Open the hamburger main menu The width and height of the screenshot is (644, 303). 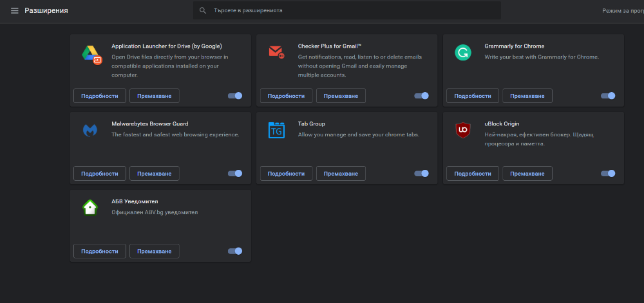click(15, 11)
